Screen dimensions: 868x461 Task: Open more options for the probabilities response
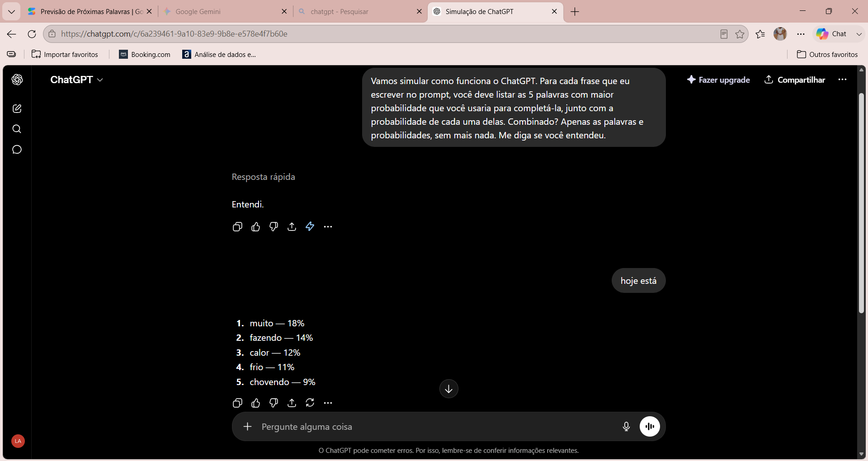328,403
